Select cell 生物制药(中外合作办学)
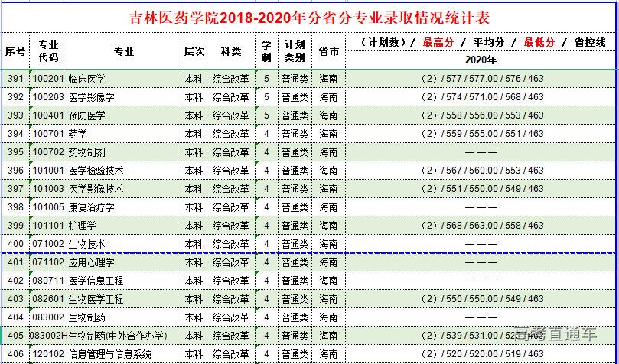 click(124, 336)
